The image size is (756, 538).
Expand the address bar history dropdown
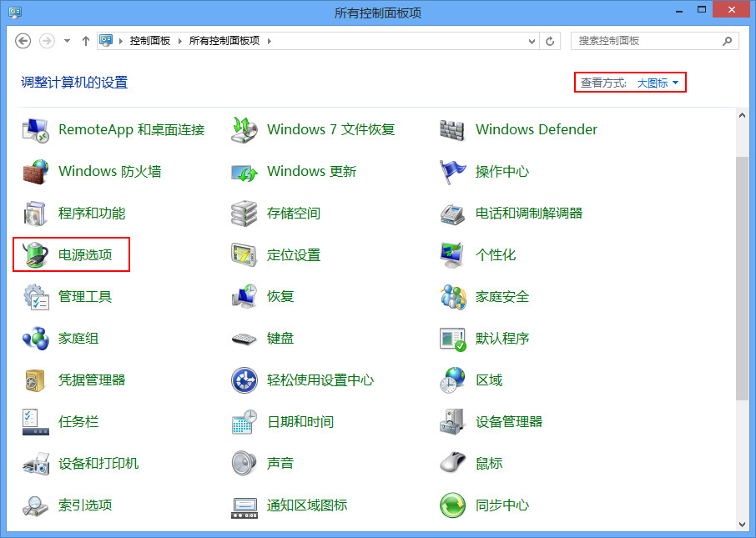click(532, 42)
